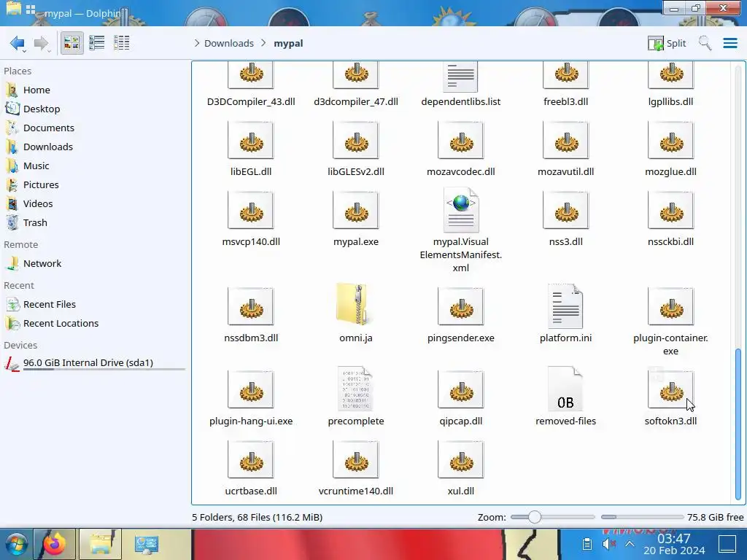Viewport: 747px width, 560px height.
Task: Select ucrtbase.dll file icon
Action: 251,459
